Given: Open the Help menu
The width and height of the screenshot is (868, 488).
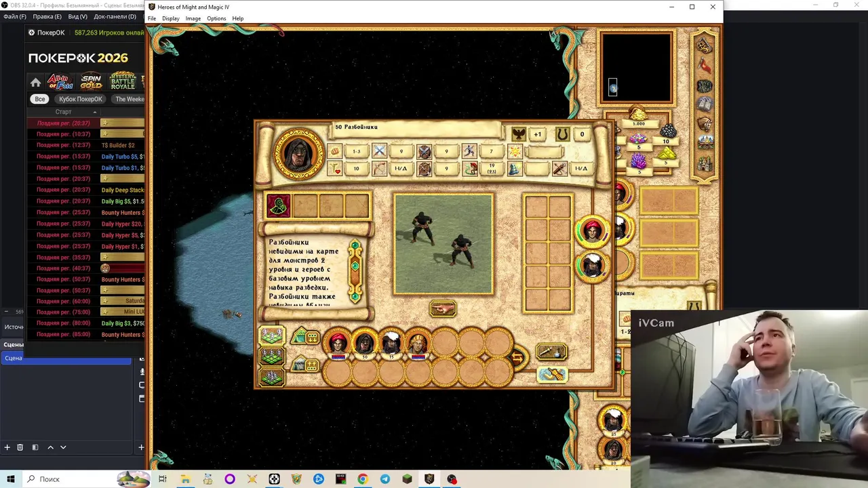Looking at the screenshot, I should click(238, 18).
